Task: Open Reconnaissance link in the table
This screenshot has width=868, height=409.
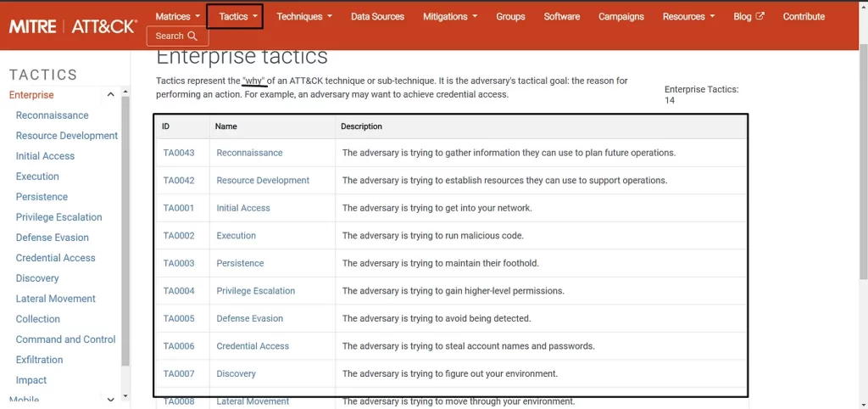Action: [x=250, y=153]
